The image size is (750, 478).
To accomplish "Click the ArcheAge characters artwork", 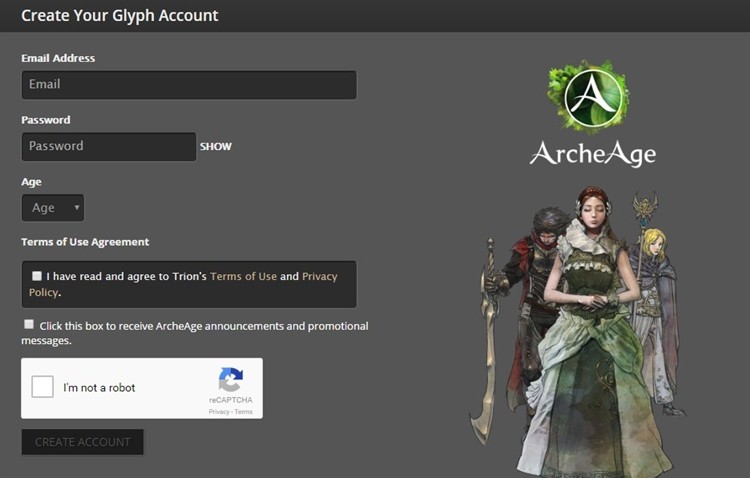I will click(x=577, y=331).
